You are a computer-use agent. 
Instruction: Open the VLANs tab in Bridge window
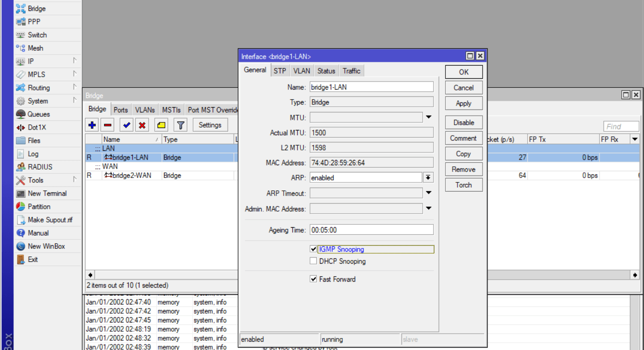[x=145, y=110]
